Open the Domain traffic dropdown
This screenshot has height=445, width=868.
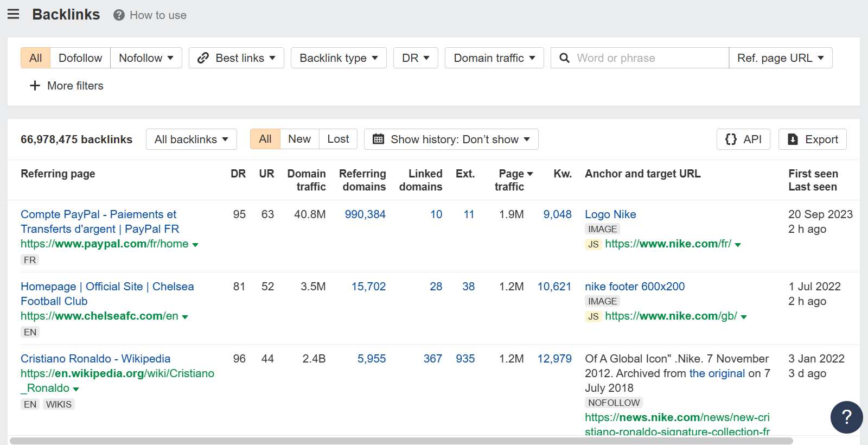coord(494,58)
